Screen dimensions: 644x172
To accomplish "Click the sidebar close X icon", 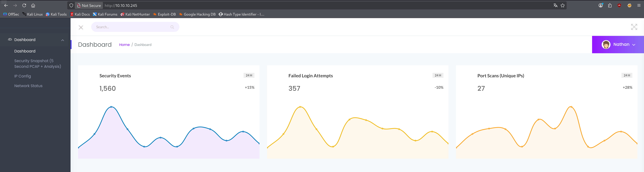I will (x=81, y=27).
